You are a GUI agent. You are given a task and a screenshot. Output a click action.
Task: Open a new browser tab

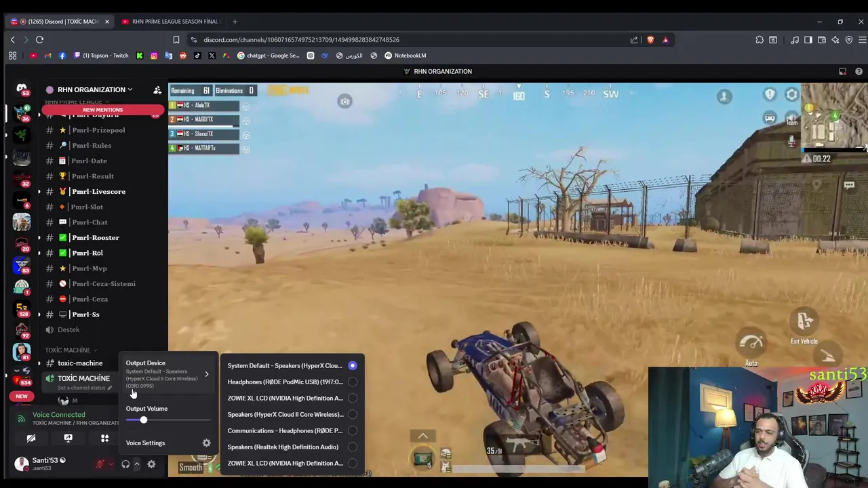[x=235, y=22]
